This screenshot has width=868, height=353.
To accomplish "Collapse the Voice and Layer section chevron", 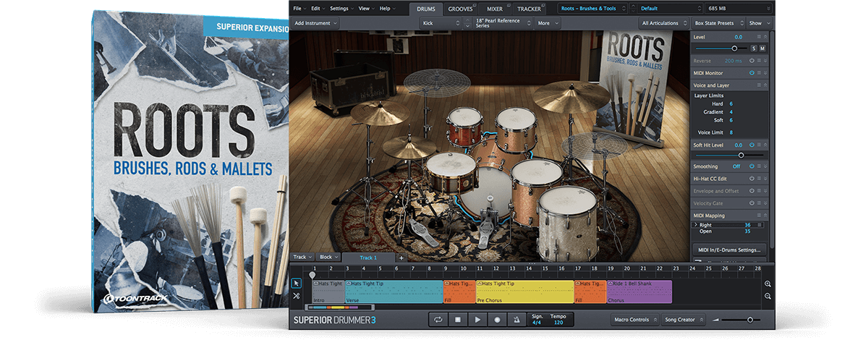I will pyautogui.click(x=765, y=85).
